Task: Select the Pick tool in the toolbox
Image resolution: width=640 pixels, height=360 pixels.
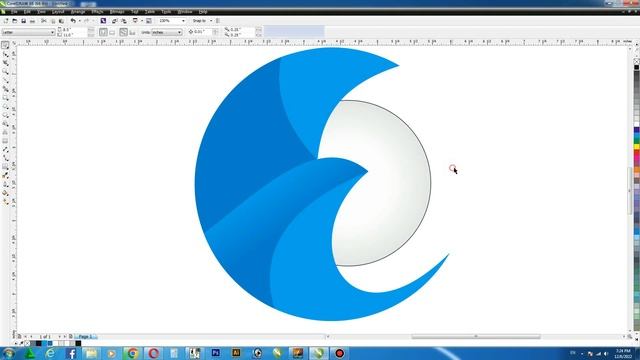Action: tap(5, 45)
